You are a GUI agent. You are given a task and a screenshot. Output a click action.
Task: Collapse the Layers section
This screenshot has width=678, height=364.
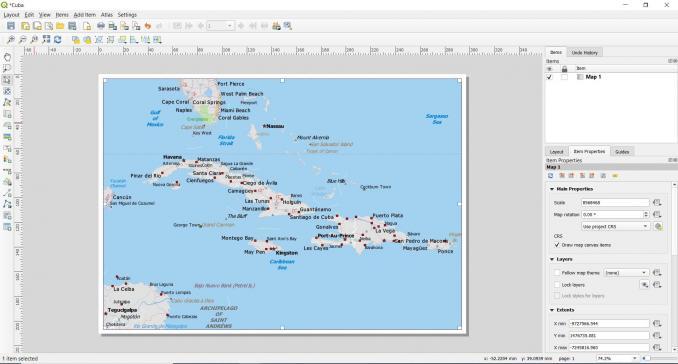click(x=552, y=259)
